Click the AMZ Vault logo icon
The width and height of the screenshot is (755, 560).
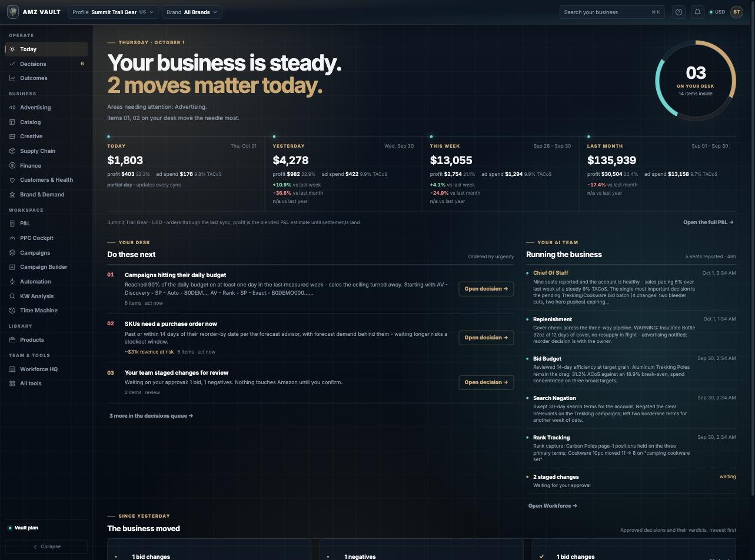[x=12, y=12]
